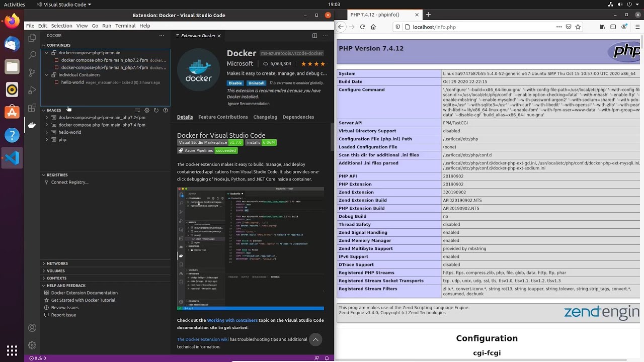
Task: Open the Explorer view in activity bar
Action: coord(32,38)
